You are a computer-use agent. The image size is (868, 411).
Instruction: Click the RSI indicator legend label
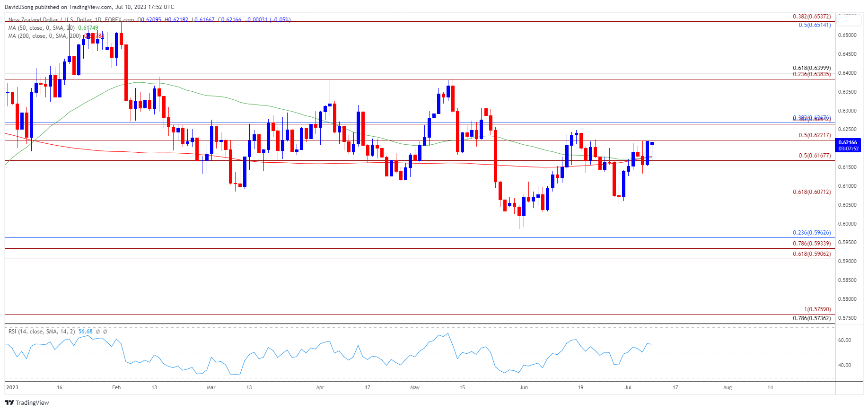click(x=42, y=332)
